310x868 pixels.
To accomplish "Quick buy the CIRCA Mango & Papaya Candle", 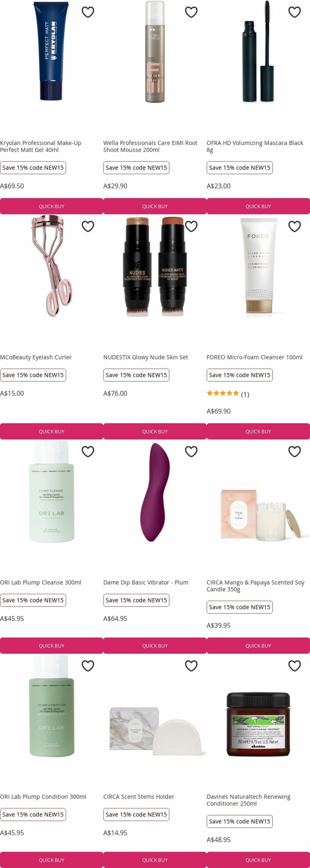I will click(x=258, y=646).
